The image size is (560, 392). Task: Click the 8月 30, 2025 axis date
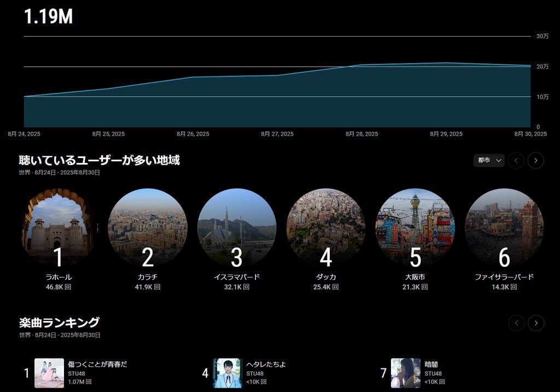[x=530, y=134]
